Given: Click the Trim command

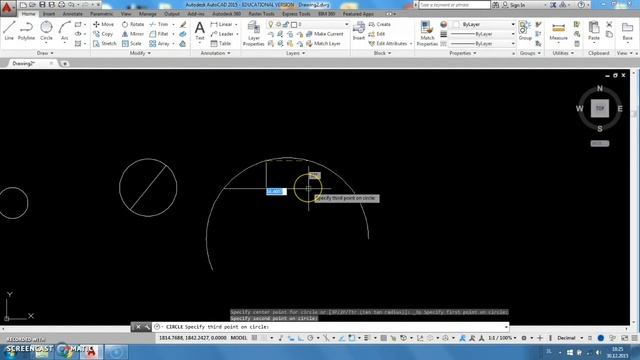Looking at the screenshot, I should pos(159,24).
